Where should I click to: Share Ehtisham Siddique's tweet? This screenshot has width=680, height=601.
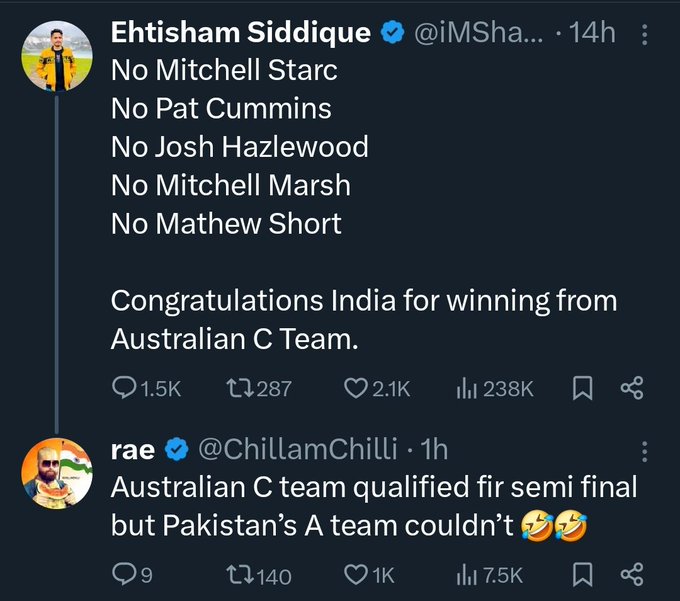pos(632,388)
